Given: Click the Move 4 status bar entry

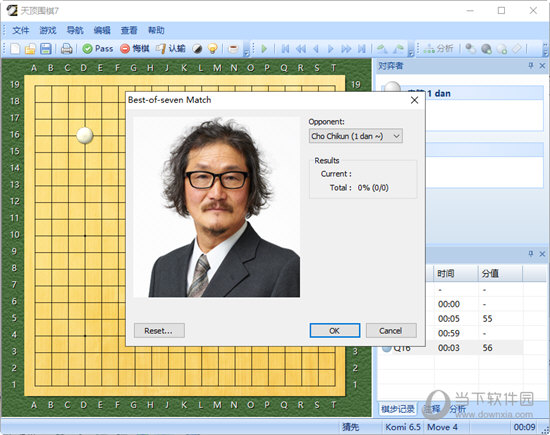Looking at the screenshot, I should [442, 427].
